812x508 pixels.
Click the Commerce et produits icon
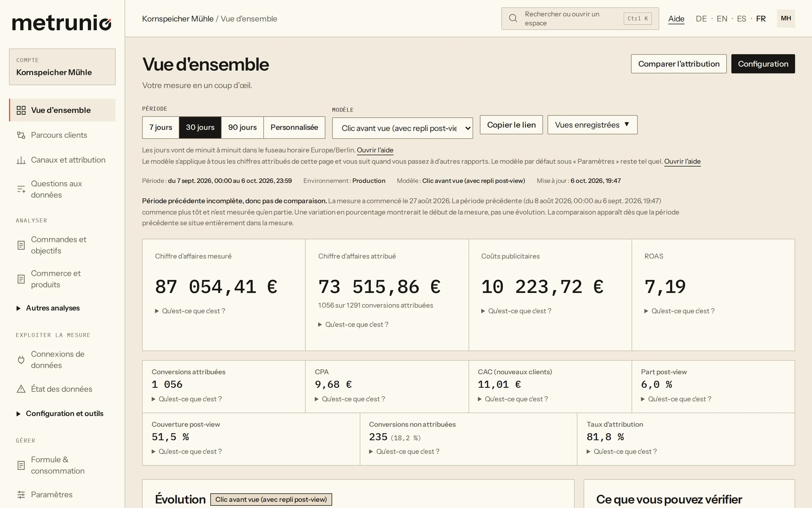[21, 279]
